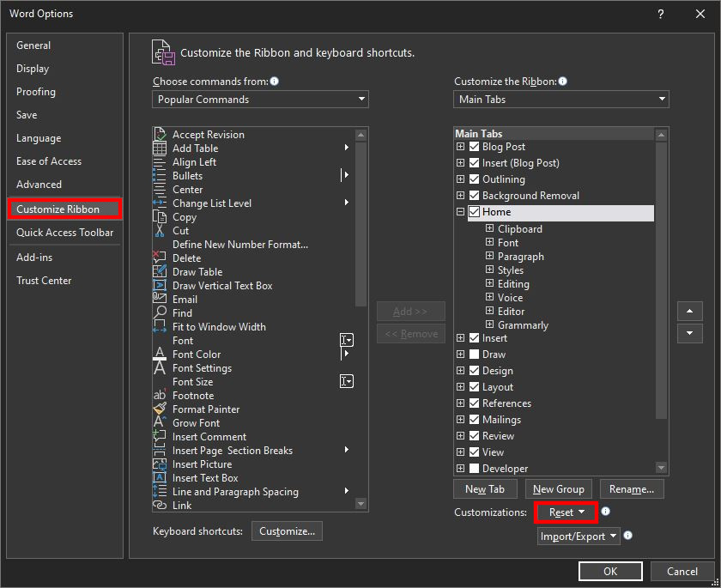Click the Help question mark icon
Image resolution: width=721 pixels, height=588 pixels.
[x=661, y=15]
